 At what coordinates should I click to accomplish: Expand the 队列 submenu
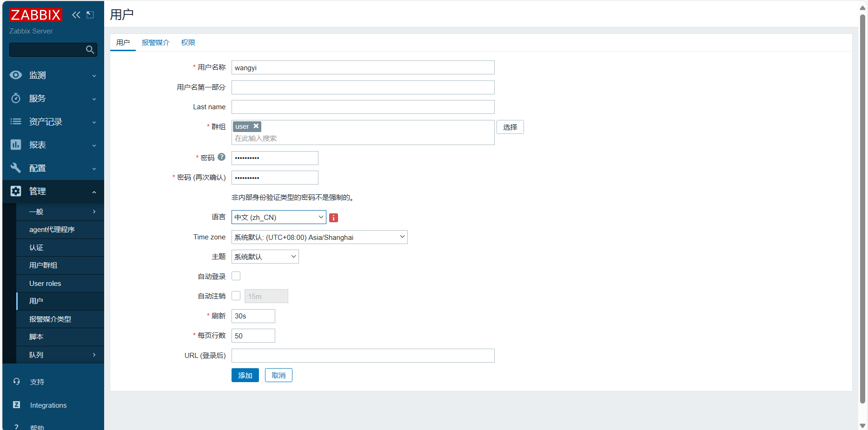pos(60,355)
